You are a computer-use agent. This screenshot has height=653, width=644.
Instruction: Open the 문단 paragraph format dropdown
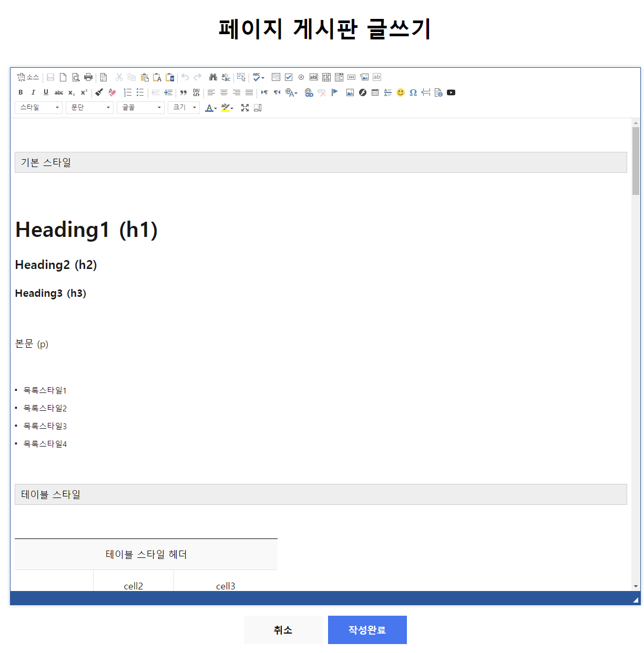point(90,108)
